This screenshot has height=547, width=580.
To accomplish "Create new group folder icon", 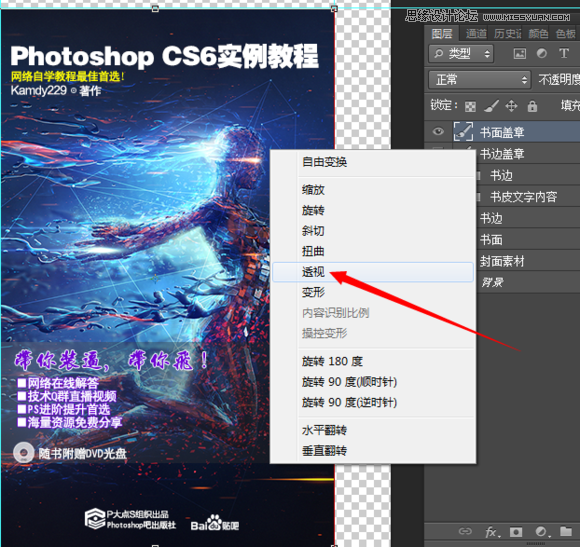I will [x=566, y=531].
